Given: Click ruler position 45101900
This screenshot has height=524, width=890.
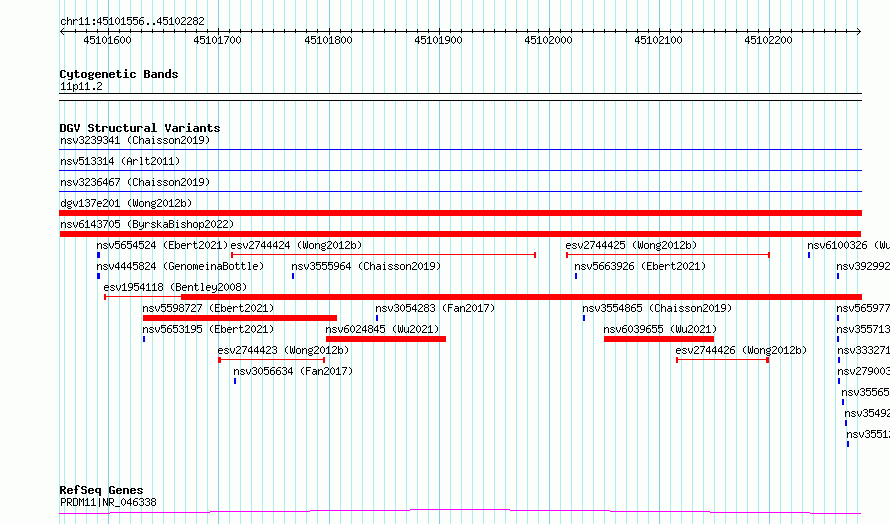Looking at the screenshot, I should (x=438, y=40).
